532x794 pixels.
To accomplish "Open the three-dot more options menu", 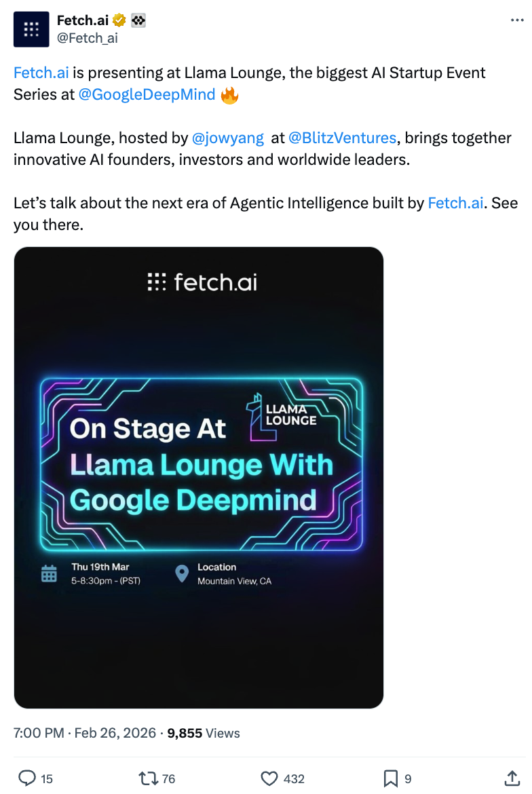I will pos(517,21).
